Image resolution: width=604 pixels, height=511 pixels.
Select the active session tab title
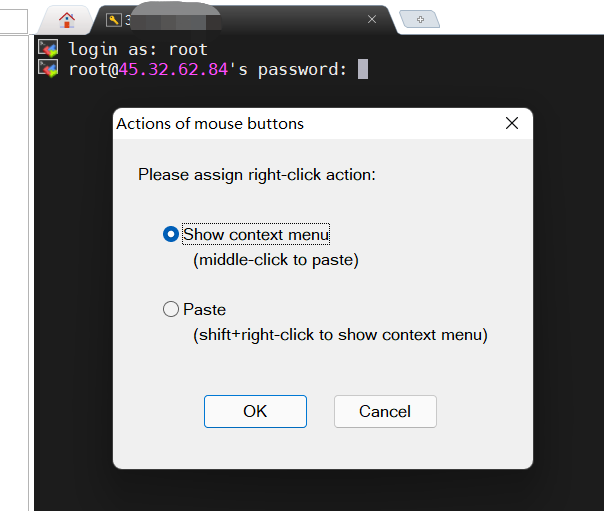pyautogui.click(x=173, y=20)
